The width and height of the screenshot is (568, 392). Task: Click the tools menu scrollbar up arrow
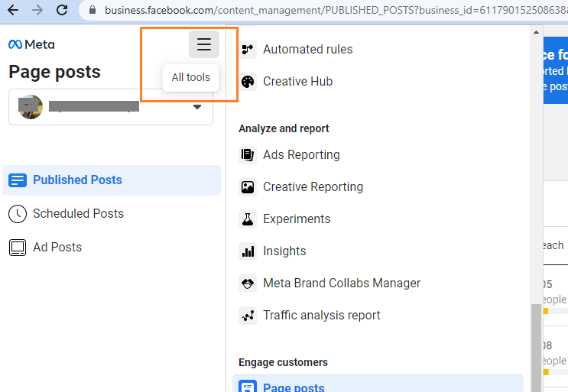536,32
